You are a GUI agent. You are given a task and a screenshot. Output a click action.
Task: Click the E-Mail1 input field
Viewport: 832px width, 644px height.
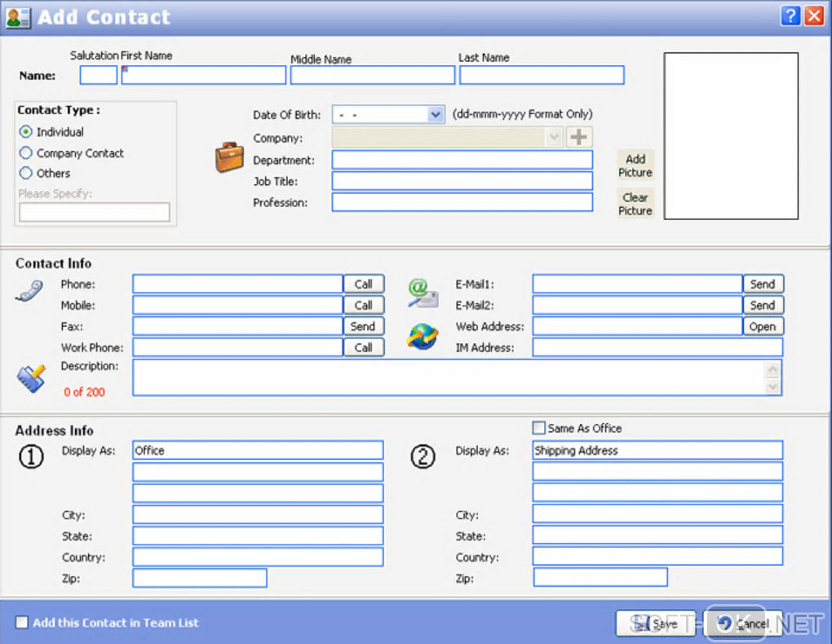(637, 284)
